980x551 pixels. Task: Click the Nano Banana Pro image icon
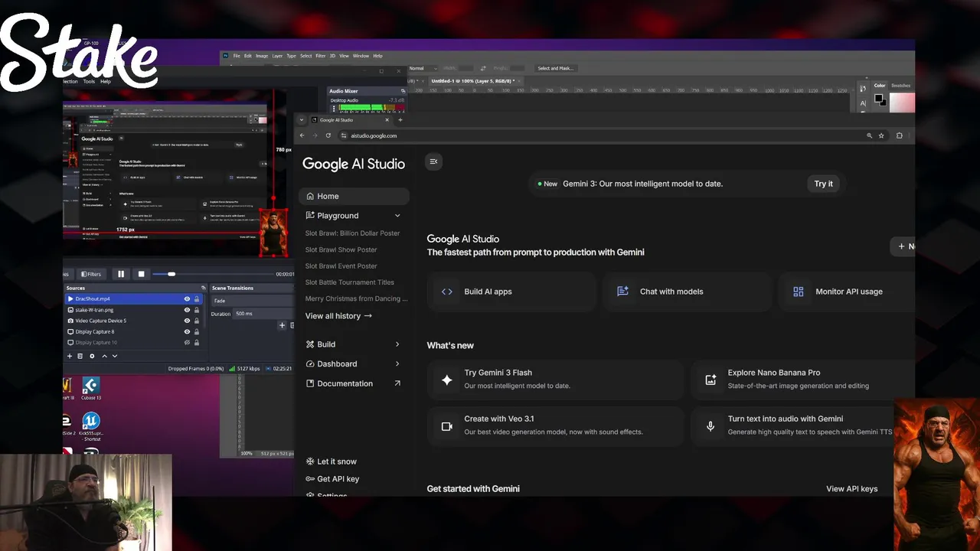pos(710,380)
